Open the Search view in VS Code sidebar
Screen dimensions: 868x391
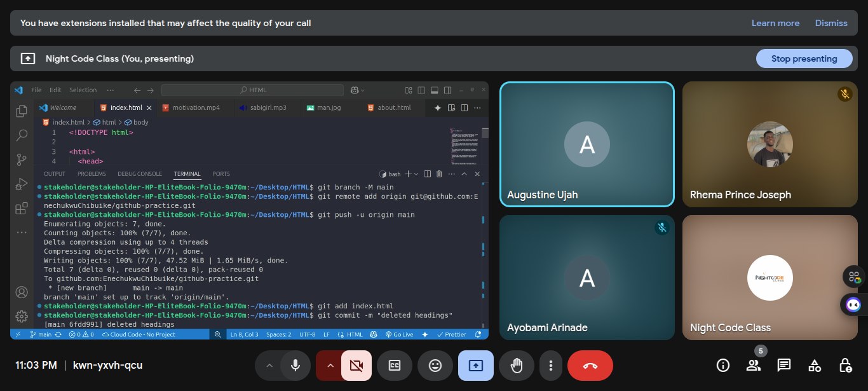click(x=22, y=135)
